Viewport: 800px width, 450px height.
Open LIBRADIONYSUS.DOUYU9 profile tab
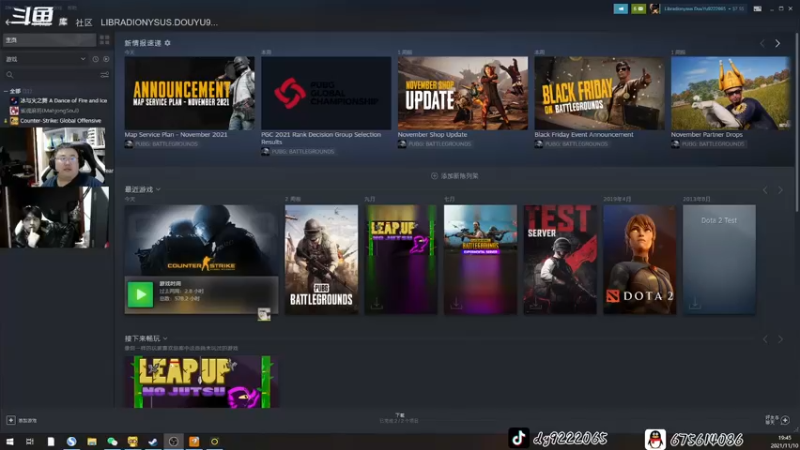point(159,22)
